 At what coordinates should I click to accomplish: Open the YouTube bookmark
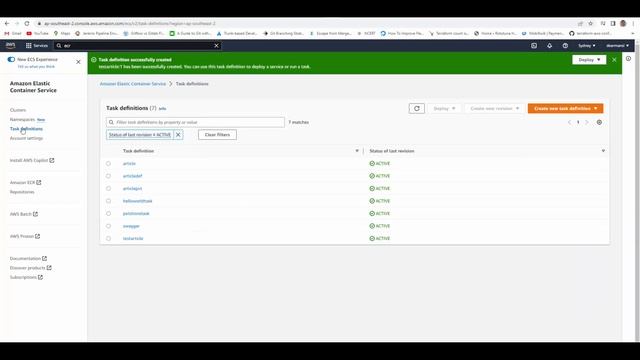point(38,33)
